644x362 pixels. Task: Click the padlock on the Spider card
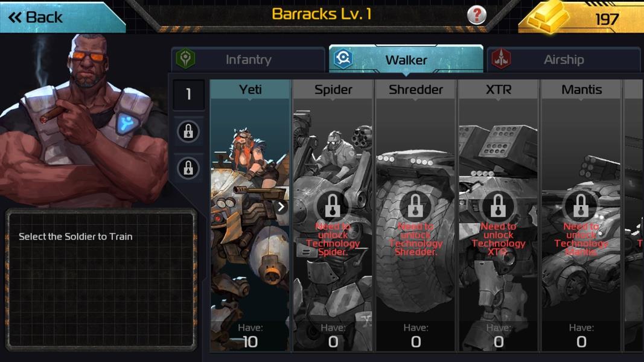pos(333,206)
